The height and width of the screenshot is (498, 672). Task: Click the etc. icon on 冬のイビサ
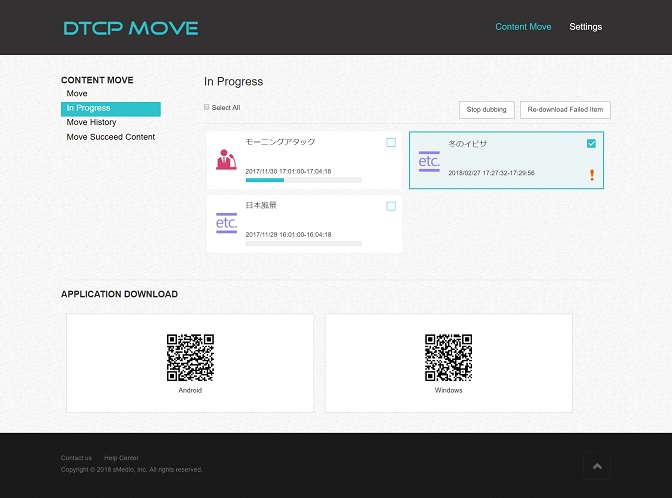(x=429, y=161)
